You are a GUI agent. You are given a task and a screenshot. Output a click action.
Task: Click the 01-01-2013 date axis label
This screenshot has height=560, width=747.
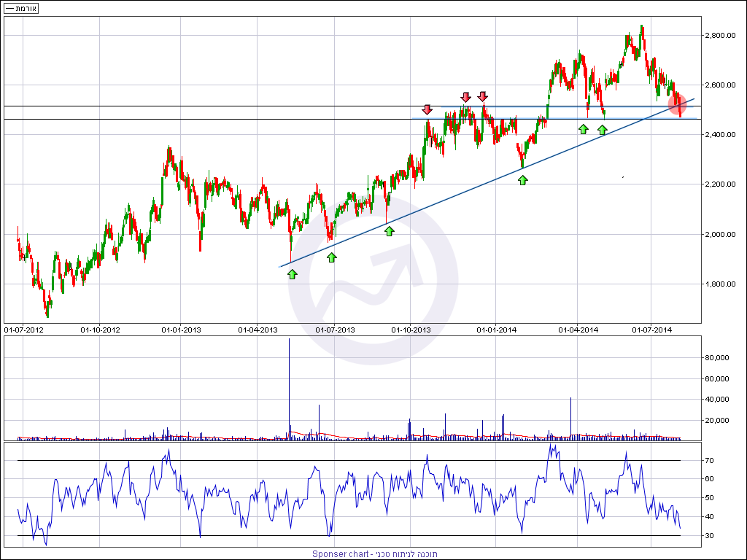[180, 330]
